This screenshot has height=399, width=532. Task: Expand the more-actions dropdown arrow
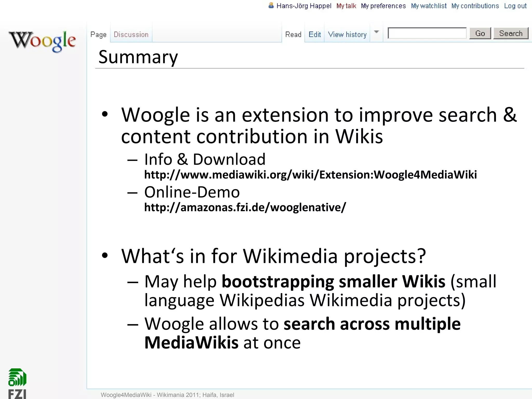[376, 32]
